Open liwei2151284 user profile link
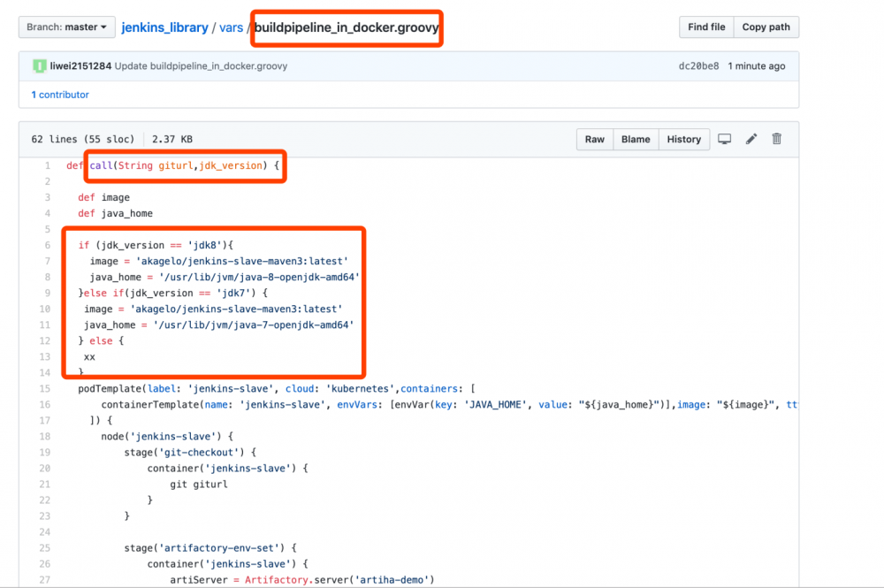 (x=81, y=66)
